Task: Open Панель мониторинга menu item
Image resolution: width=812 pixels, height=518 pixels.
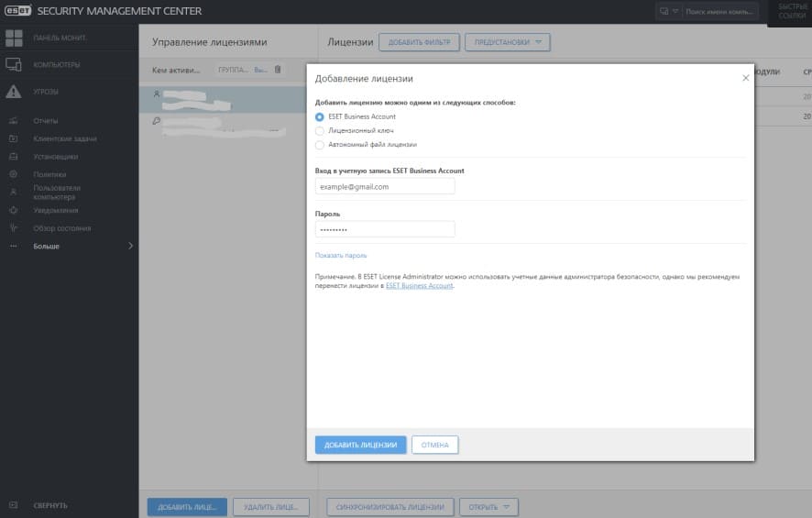Action: tap(60, 38)
